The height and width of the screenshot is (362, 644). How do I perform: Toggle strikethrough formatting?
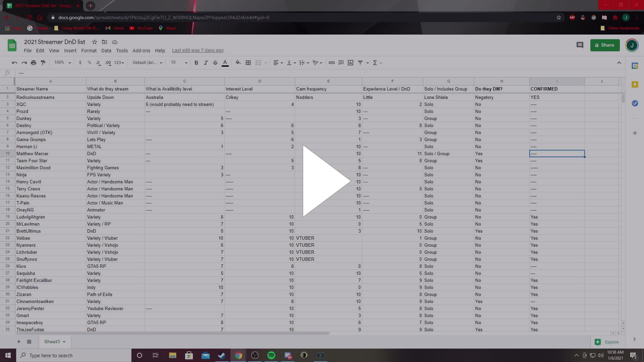(x=215, y=63)
